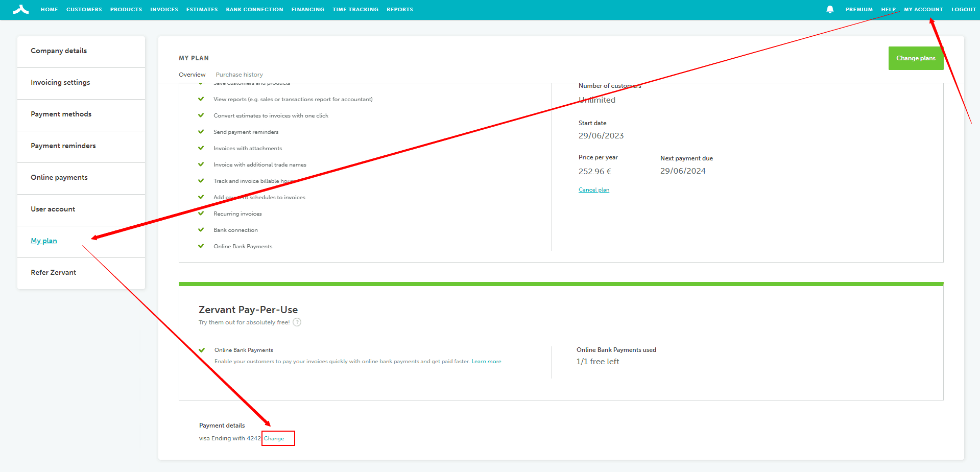Click the '252.96 €' price per year value
Viewport: 980px width, 472px height.
click(x=595, y=172)
